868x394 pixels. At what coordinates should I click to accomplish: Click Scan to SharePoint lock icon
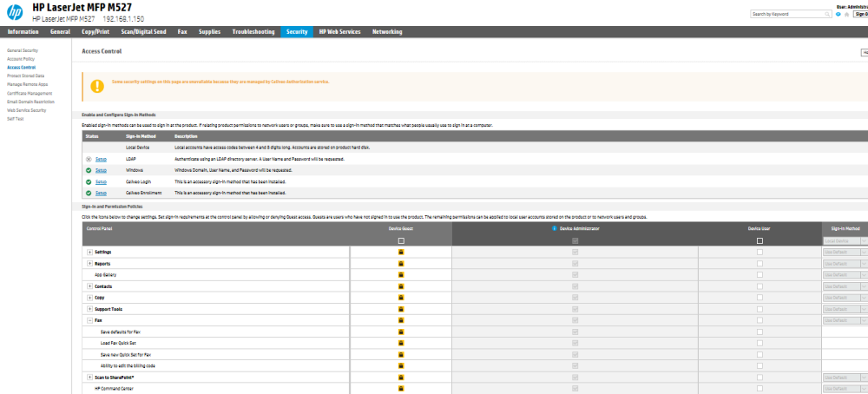[x=401, y=378]
